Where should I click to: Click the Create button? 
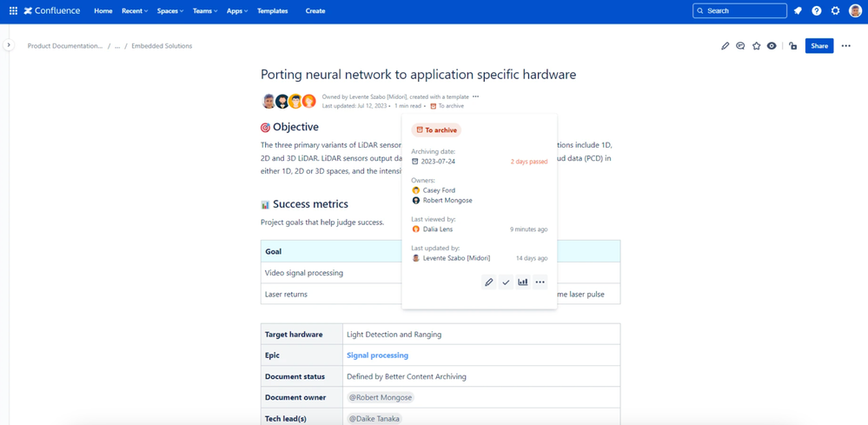315,10
